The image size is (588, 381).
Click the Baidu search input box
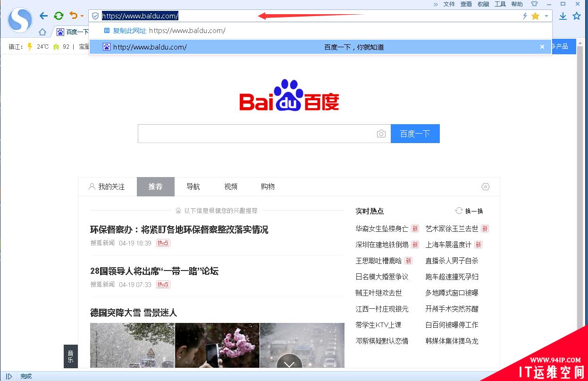click(x=257, y=134)
